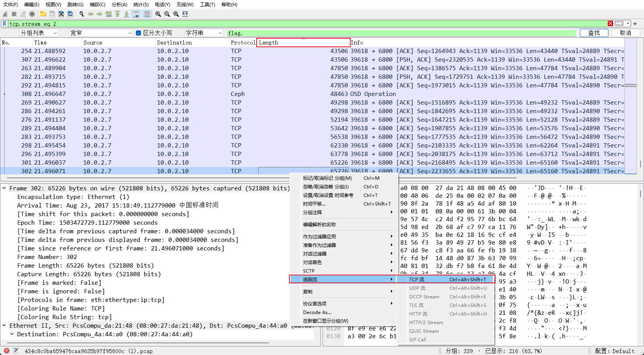Image resolution: width=644 pixels, height=355 pixels.
Task: Click the Frame Number: 302 detail line
Action: tap(47, 257)
